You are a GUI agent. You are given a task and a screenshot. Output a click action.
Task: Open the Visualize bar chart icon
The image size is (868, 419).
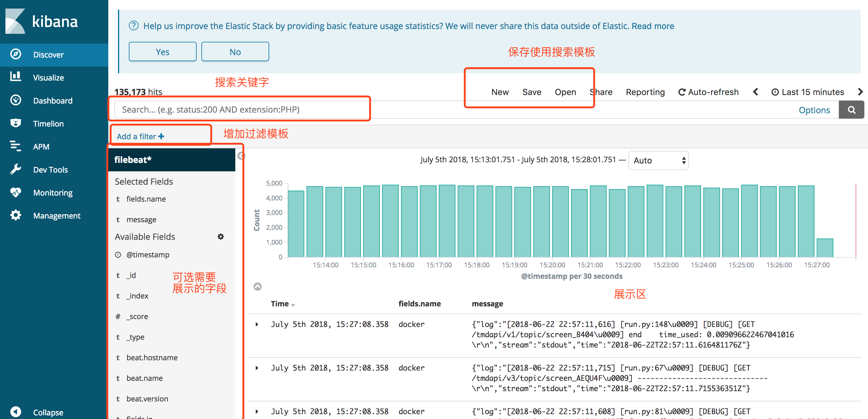pyautogui.click(x=15, y=77)
